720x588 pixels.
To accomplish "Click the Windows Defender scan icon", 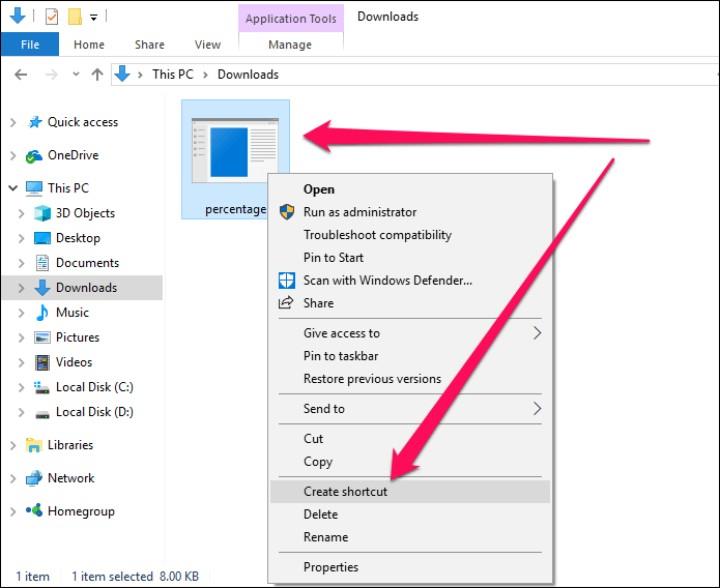I will 286,281.
